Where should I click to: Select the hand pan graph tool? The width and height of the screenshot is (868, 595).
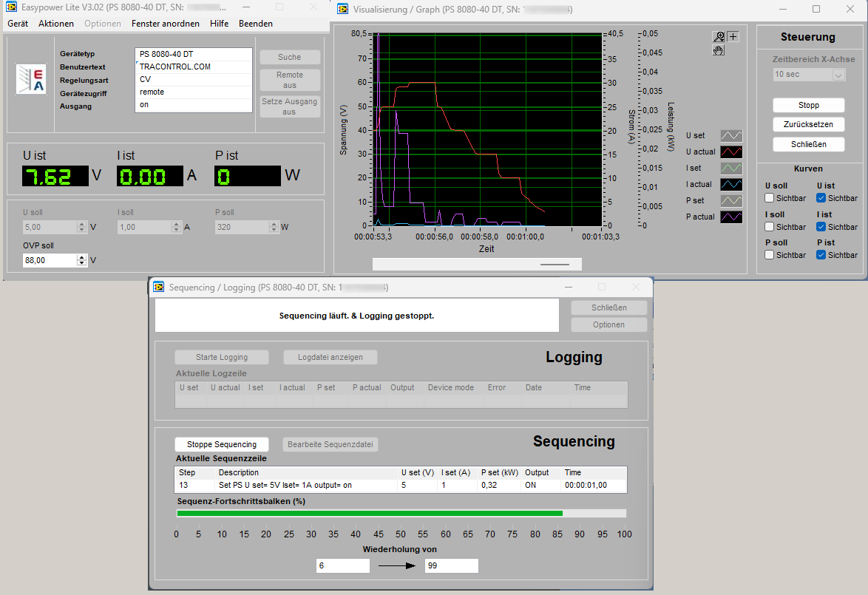coord(719,50)
